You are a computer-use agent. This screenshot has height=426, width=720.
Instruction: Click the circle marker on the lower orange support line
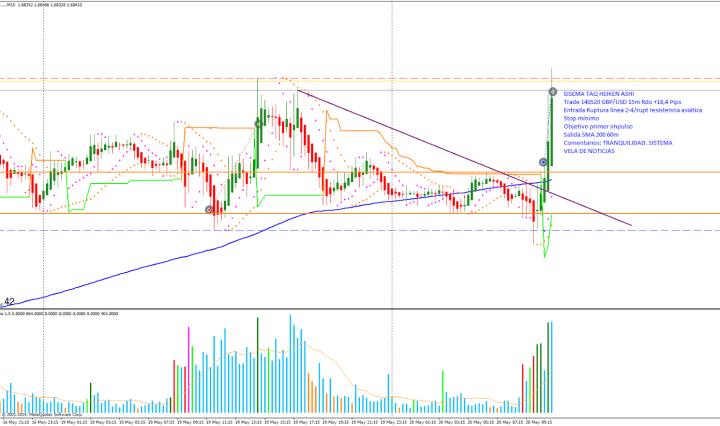click(x=208, y=210)
